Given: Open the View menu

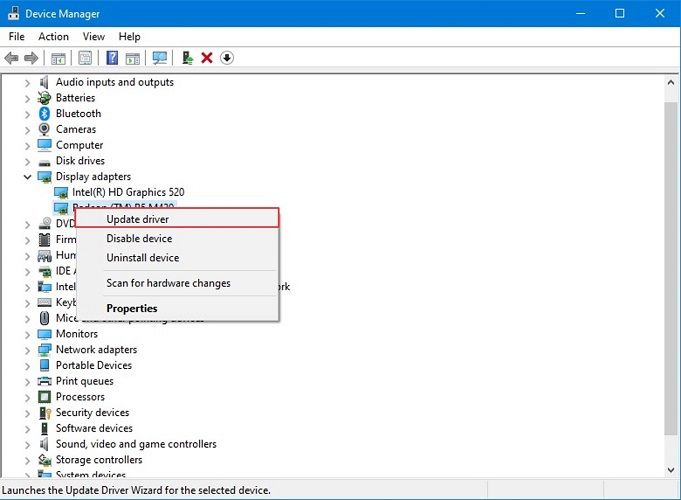Looking at the screenshot, I should (x=94, y=36).
